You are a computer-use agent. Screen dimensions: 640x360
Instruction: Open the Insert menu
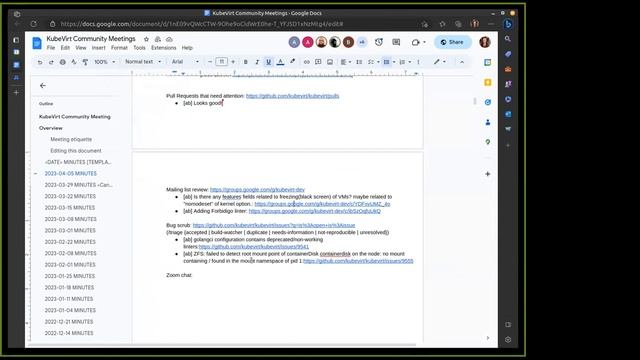point(98,48)
